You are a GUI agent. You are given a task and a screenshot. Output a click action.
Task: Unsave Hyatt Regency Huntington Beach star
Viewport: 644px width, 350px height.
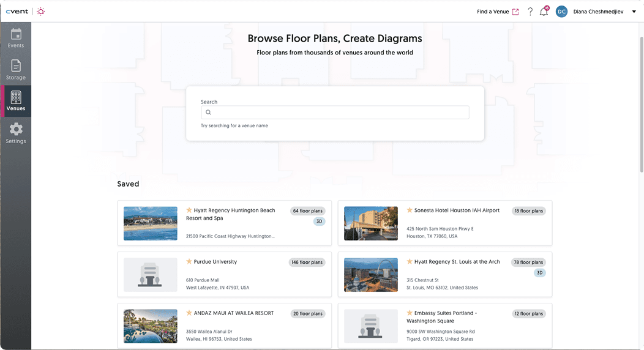pos(189,210)
